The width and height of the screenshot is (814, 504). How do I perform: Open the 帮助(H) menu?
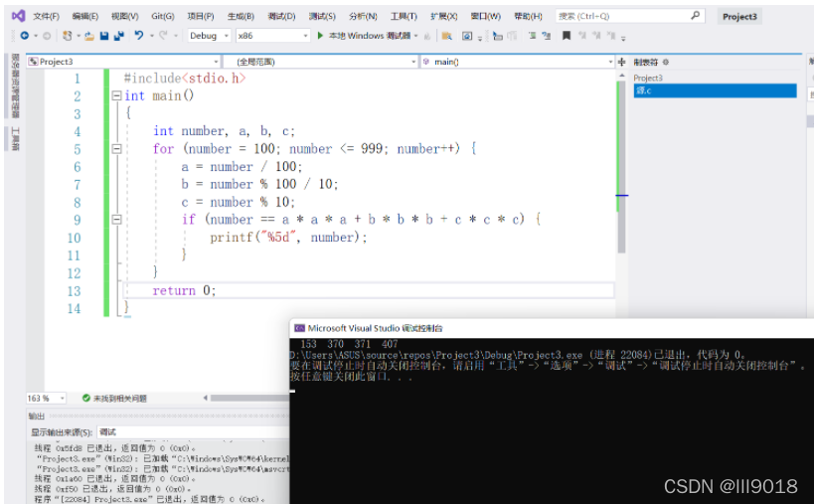tap(528, 16)
